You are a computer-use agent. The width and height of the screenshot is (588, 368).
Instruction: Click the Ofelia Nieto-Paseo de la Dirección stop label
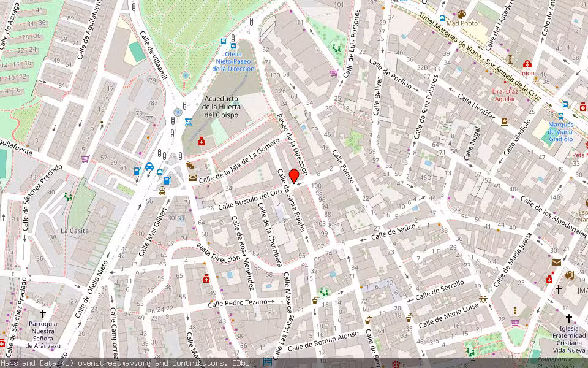233,61
